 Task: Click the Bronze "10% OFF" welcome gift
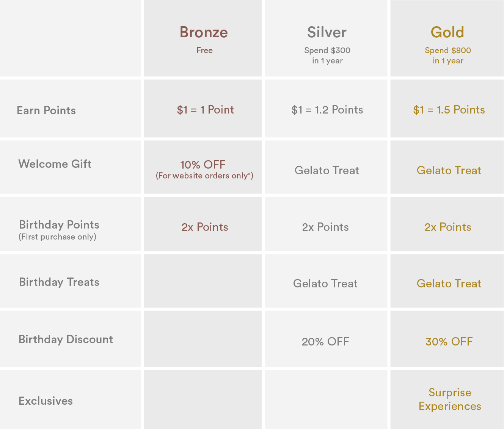coord(203,165)
